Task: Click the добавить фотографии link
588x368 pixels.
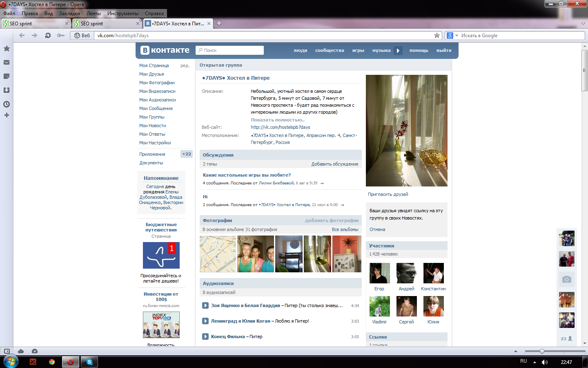Action: 332,220
